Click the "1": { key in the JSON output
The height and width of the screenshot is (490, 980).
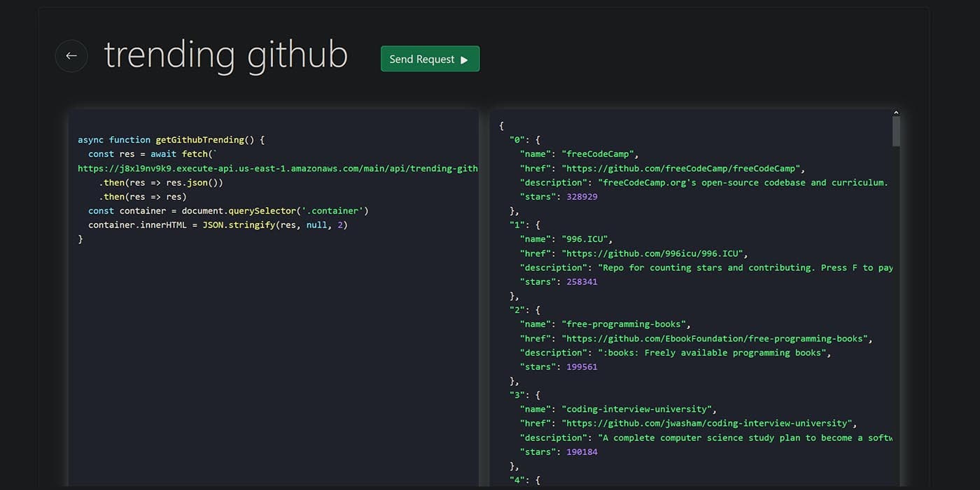coord(525,225)
